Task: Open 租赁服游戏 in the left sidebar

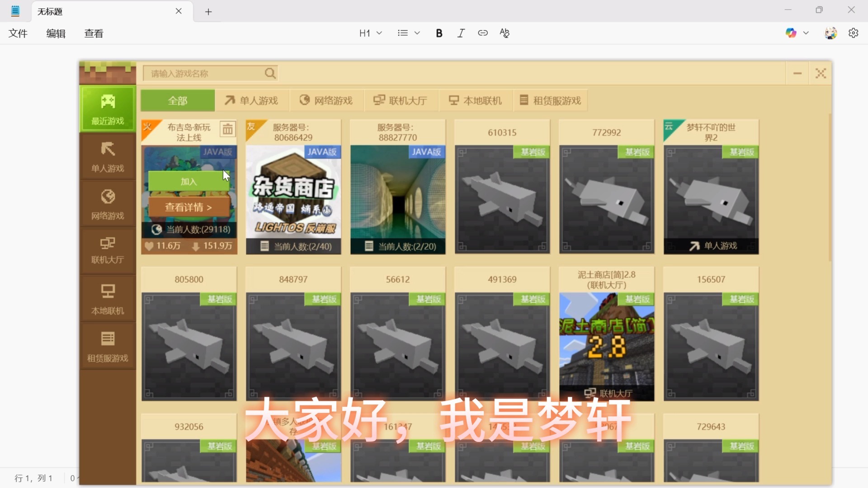Action: pyautogui.click(x=108, y=346)
